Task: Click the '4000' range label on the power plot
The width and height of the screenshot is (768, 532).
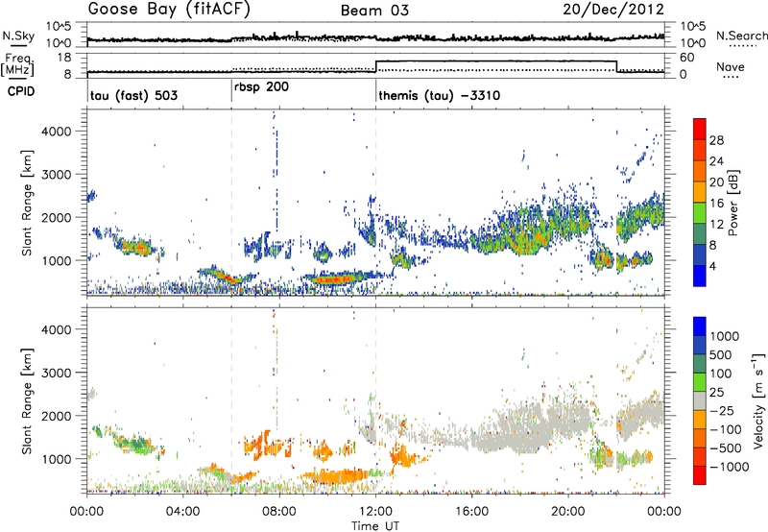Action: [x=56, y=132]
